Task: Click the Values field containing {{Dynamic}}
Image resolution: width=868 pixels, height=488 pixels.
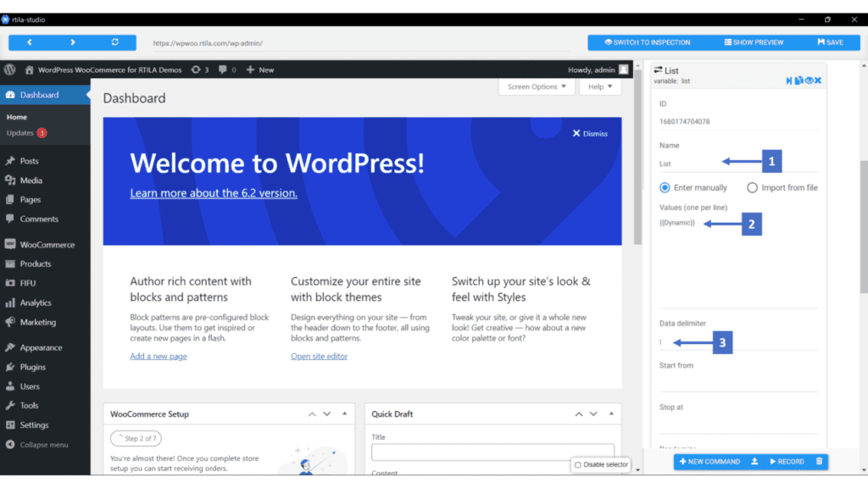Action: [738, 262]
